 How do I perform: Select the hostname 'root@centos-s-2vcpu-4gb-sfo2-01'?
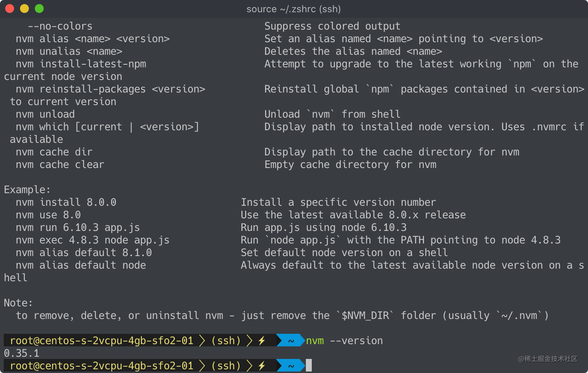pyautogui.click(x=101, y=340)
